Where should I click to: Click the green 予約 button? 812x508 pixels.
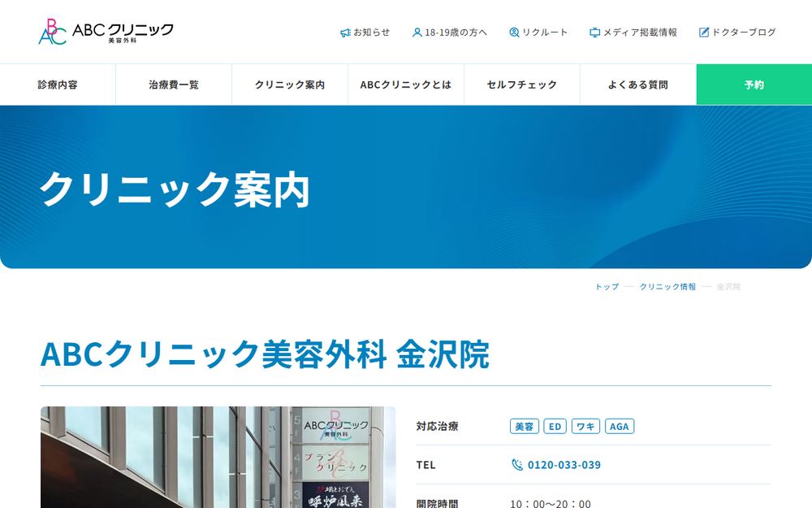click(x=754, y=85)
